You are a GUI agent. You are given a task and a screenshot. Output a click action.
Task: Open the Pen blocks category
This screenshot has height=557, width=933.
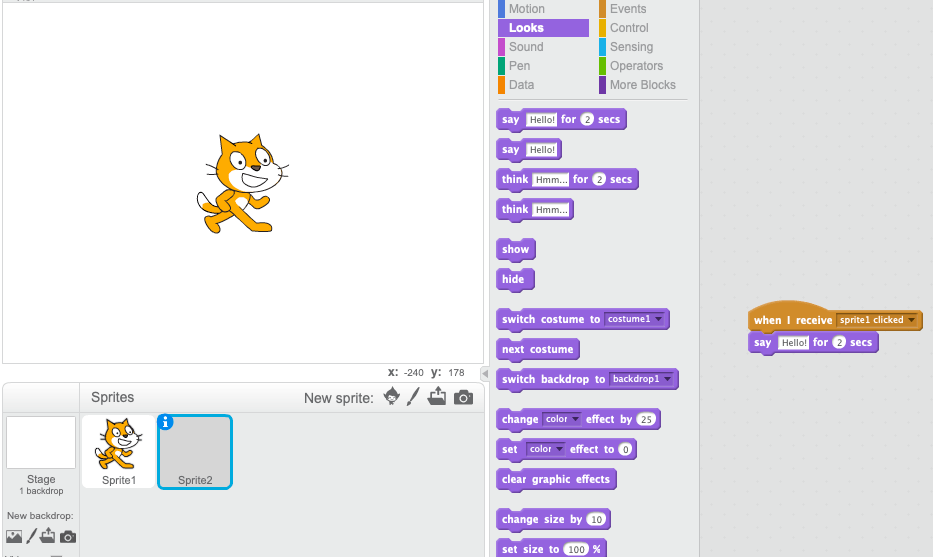click(519, 66)
